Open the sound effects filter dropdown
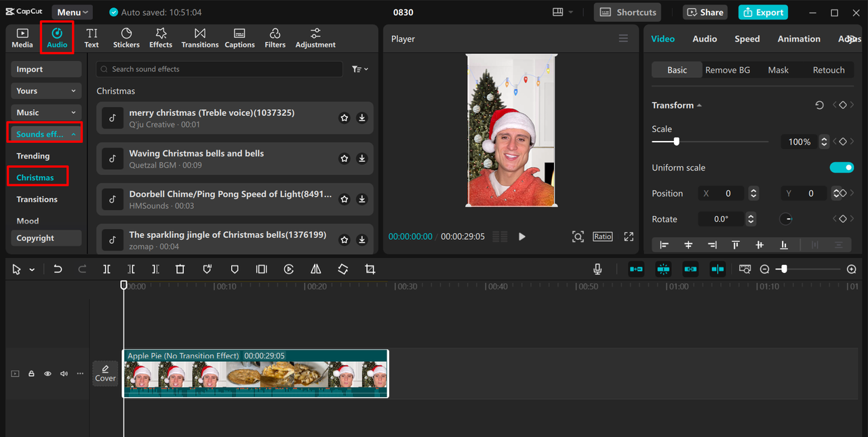 click(360, 69)
